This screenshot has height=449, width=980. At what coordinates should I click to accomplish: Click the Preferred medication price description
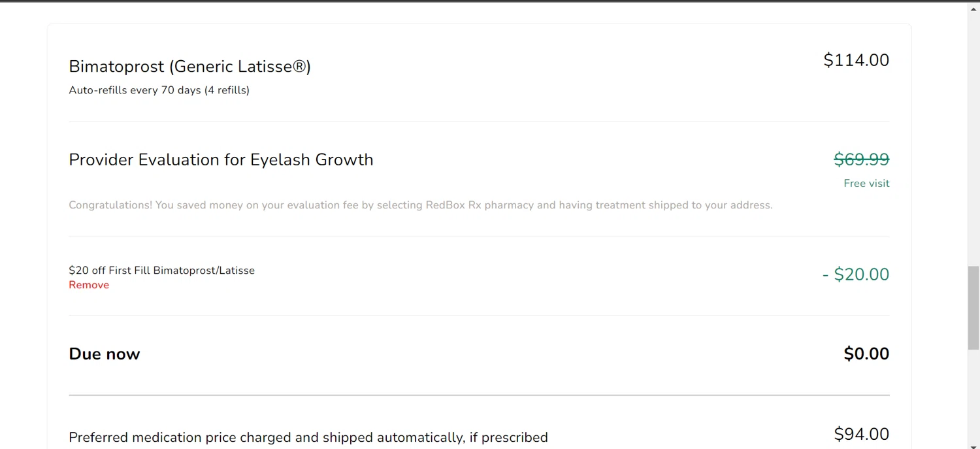coord(308,437)
